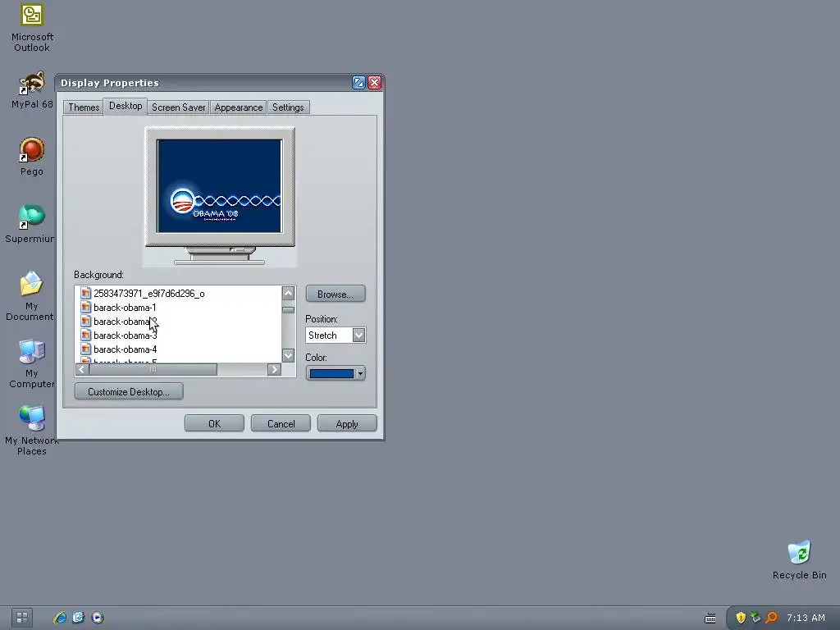Click the vertical scrollbar thumb in background list
This screenshot has height=630, width=840.
pyautogui.click(x=288, y=309)
